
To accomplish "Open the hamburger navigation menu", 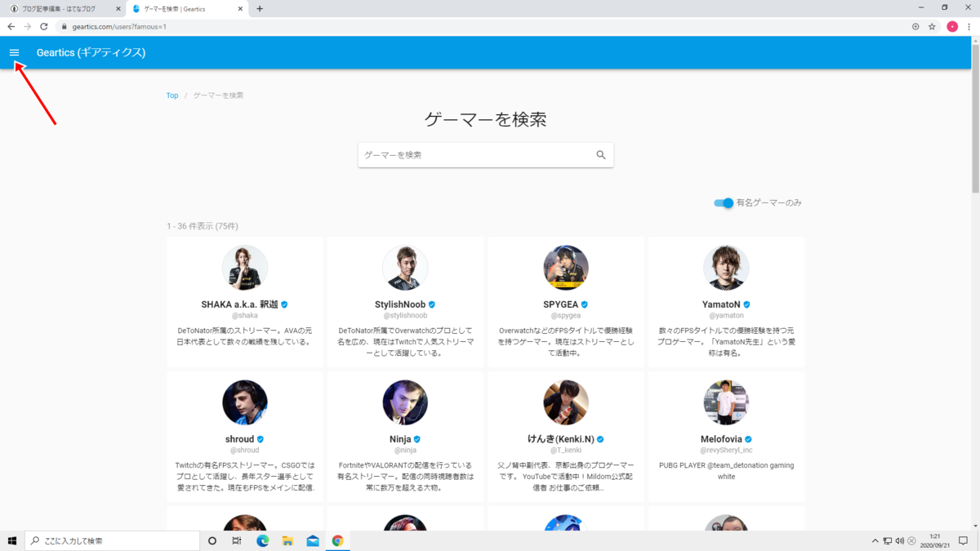I will click(x=14, y=52).
